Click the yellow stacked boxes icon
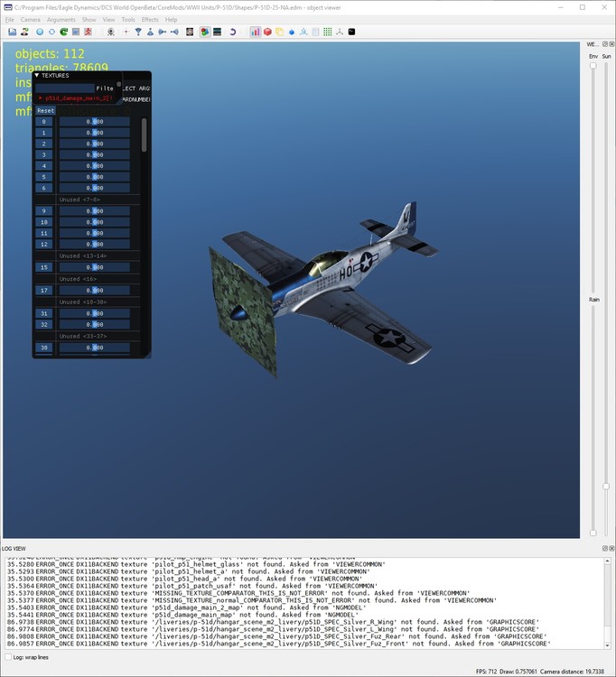Viewport: 616px width, 677px height. [x=279, y=32]
